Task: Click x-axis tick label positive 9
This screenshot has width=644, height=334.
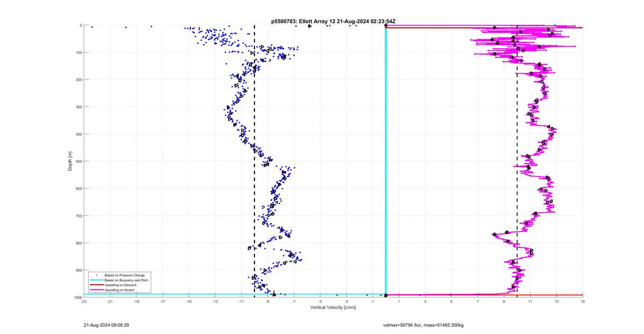Action: point(504,301)
